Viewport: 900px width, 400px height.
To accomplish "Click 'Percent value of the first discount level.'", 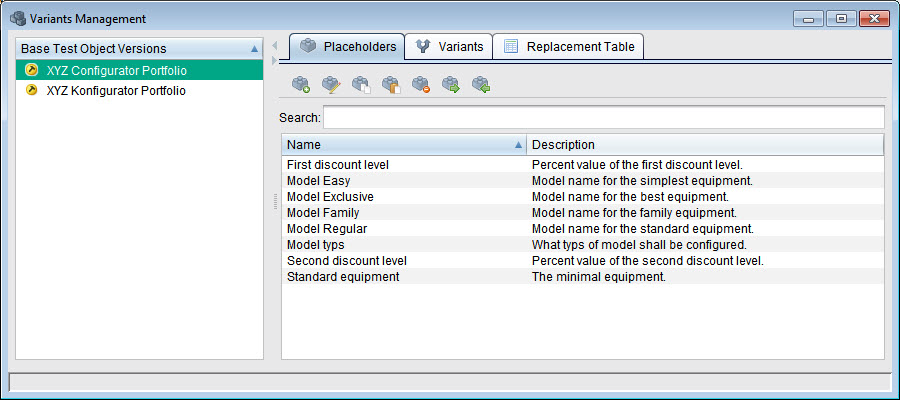I will pos(637,164).
